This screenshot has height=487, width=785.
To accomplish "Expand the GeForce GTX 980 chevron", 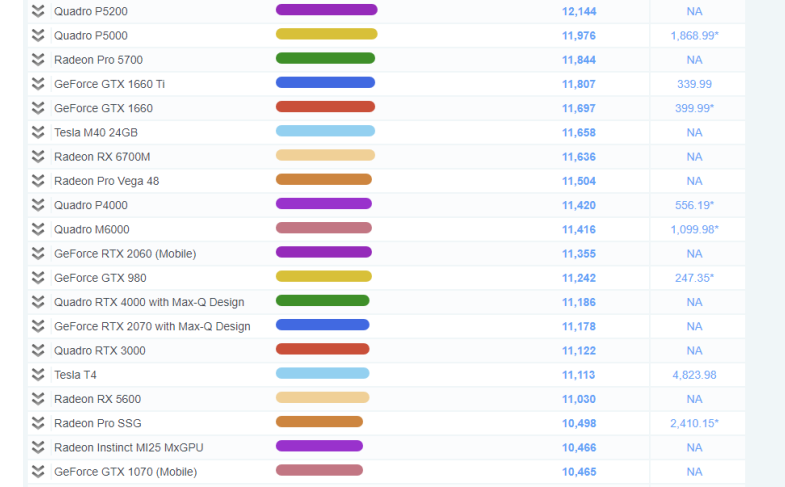I will tap(38, 278).
